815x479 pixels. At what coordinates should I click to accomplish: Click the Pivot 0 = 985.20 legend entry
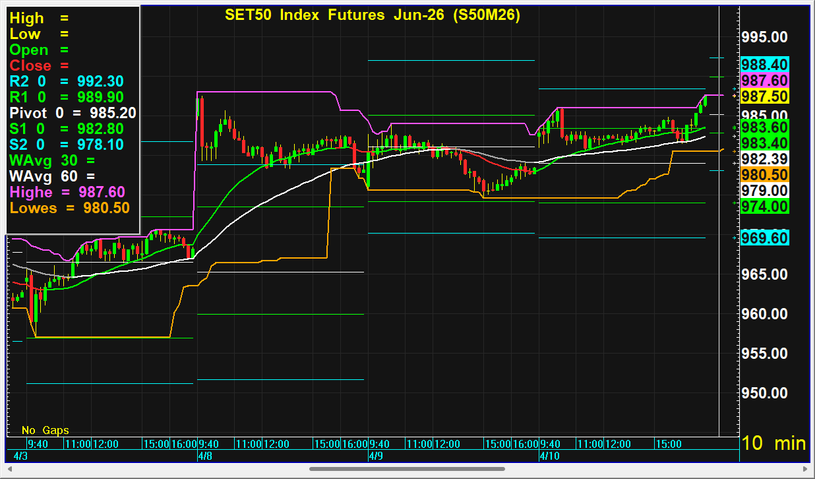[x=71, y=113]
